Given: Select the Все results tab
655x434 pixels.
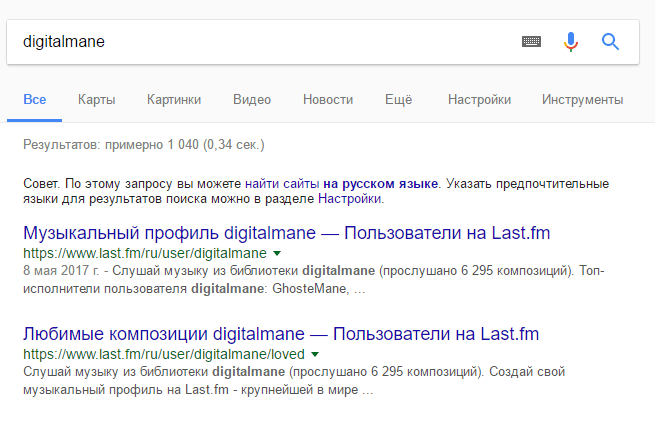Looking at the screenshot, I should tap(35, 100).
